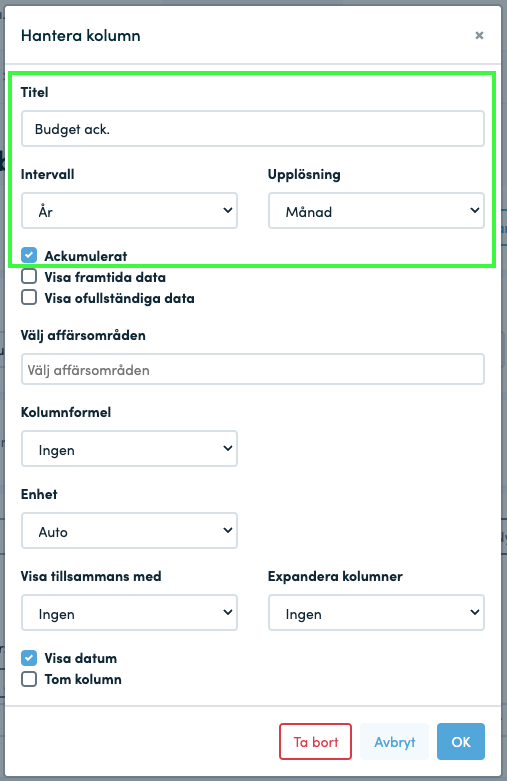Click the Välj affärsområden input field
This screenshot has width=507, height=781.
(253, 369)
